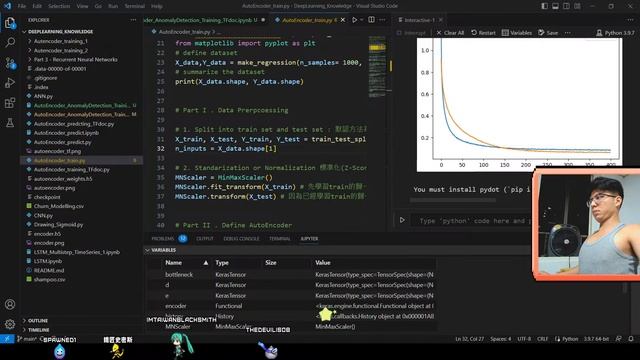Open shampoo.csv file

49,280
